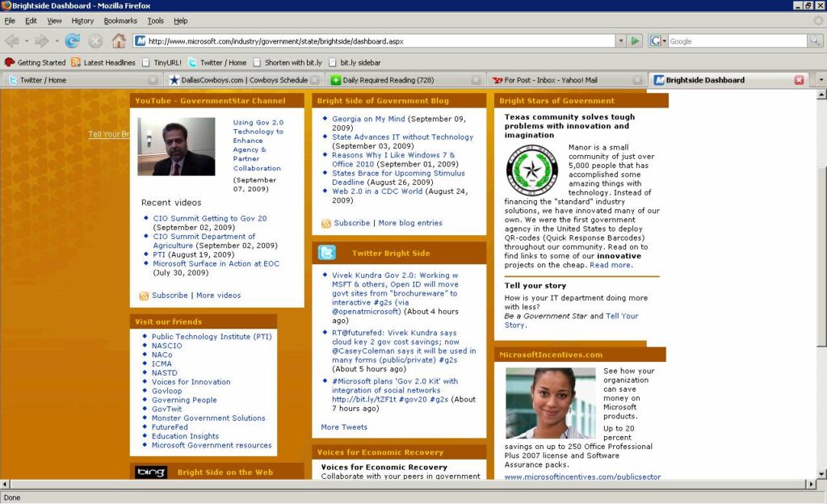Click the green Go arrow beside address bar

[x=636, y=40]
